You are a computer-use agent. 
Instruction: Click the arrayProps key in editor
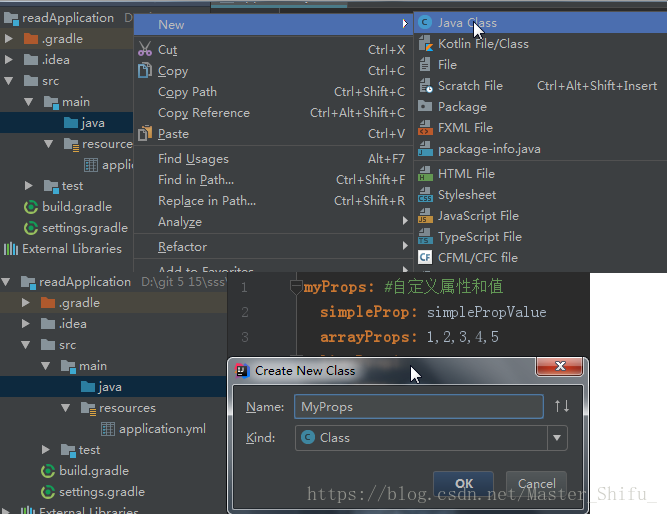(369, 337)
